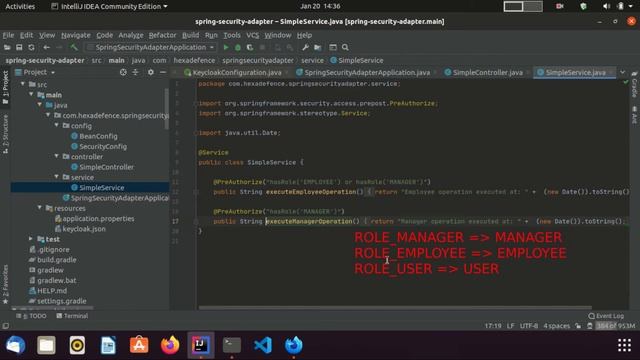The height and width of the screenshot is (360, 640).
Task: Collapse the controller package
Action: [x=57, y=156]
